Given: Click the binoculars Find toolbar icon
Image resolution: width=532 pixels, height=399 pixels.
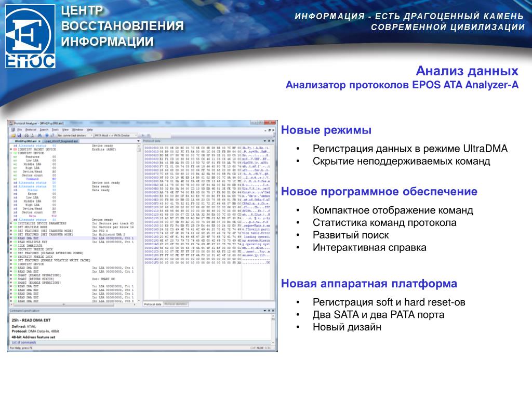Looking at the screenshot, I should tap(39, 136).
